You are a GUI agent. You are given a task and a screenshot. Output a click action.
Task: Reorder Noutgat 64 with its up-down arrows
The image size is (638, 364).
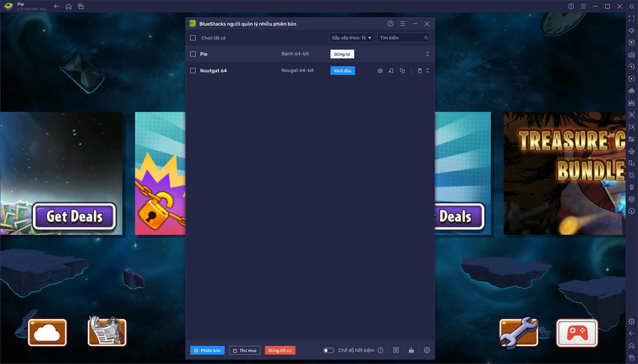(x=427, y=71)
